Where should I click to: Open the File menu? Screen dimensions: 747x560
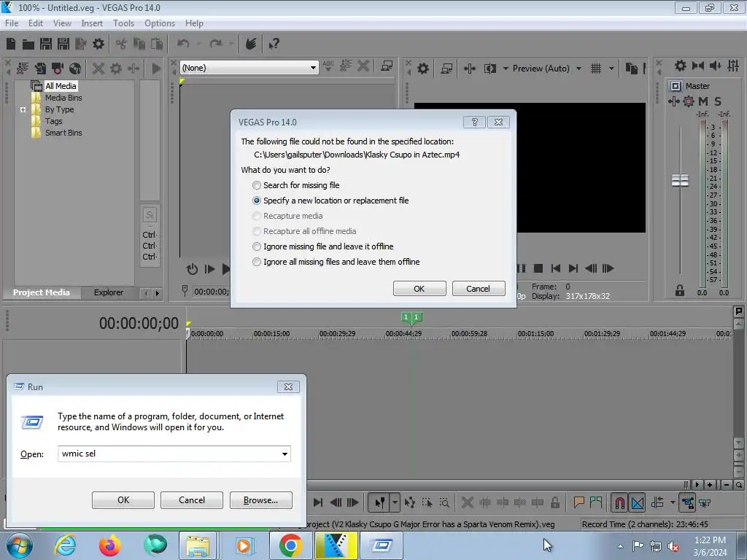pos(12,23)
